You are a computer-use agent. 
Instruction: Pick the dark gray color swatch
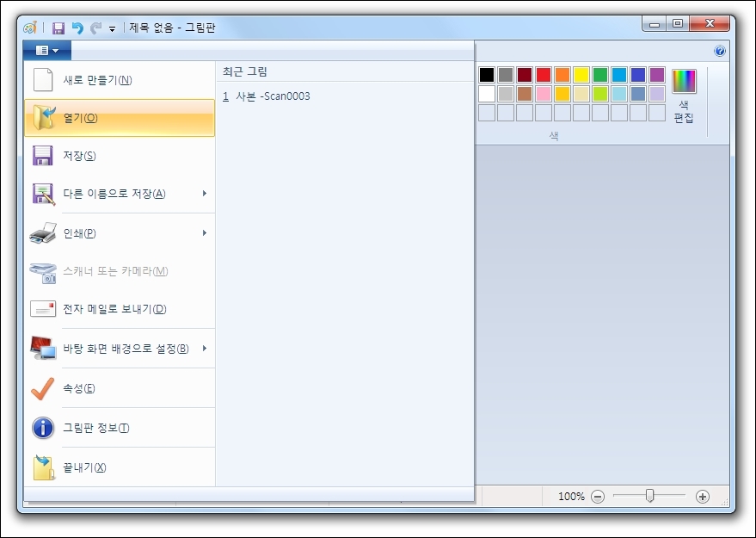point(505,75)
